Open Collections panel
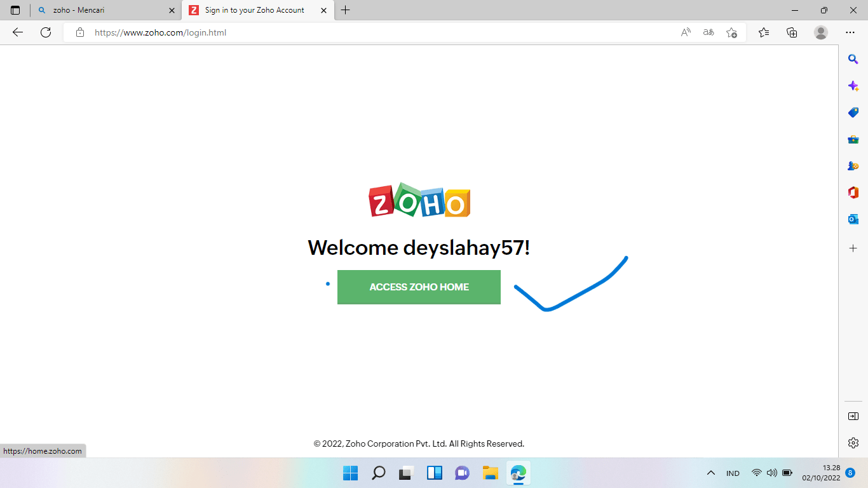 792,32
